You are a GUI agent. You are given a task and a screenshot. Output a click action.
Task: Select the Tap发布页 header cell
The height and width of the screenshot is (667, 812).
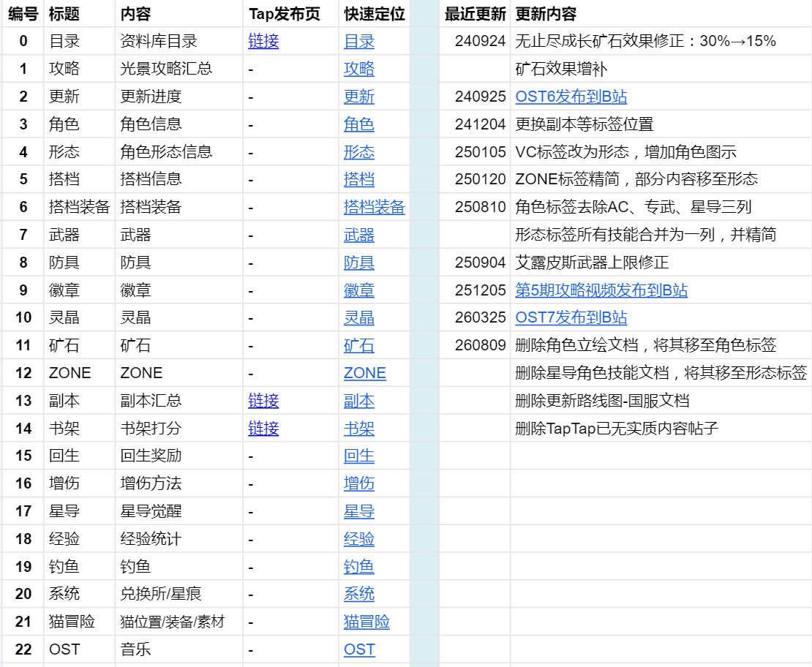(291, 14)
